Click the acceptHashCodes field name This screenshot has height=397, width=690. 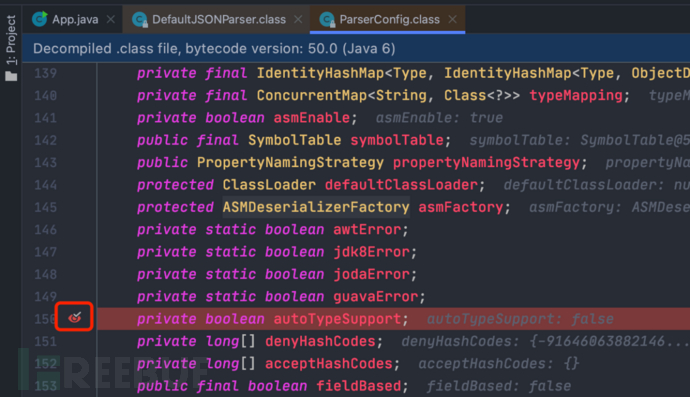(x=329, y=364)
